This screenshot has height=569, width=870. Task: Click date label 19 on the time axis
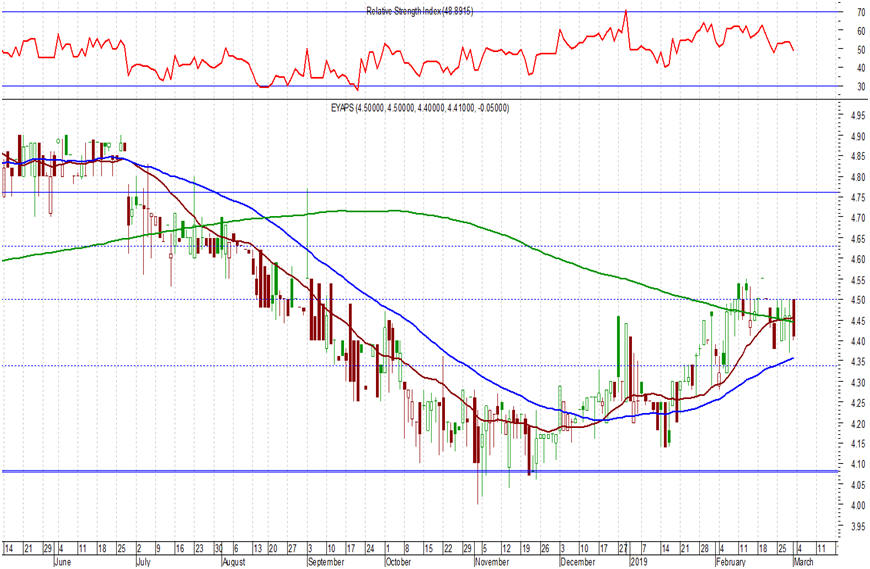click(x=525, y=548)
